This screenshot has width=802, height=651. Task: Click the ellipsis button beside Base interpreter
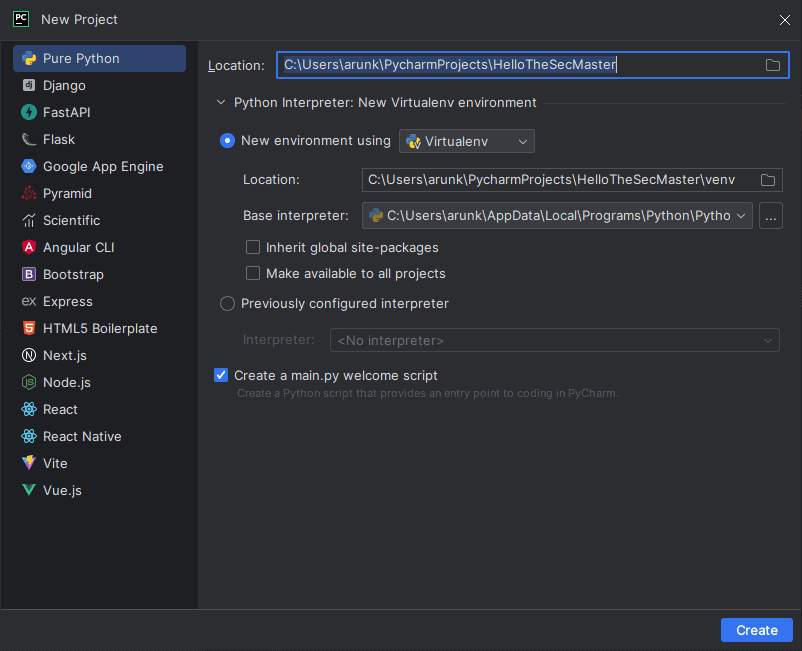point(770,216)
